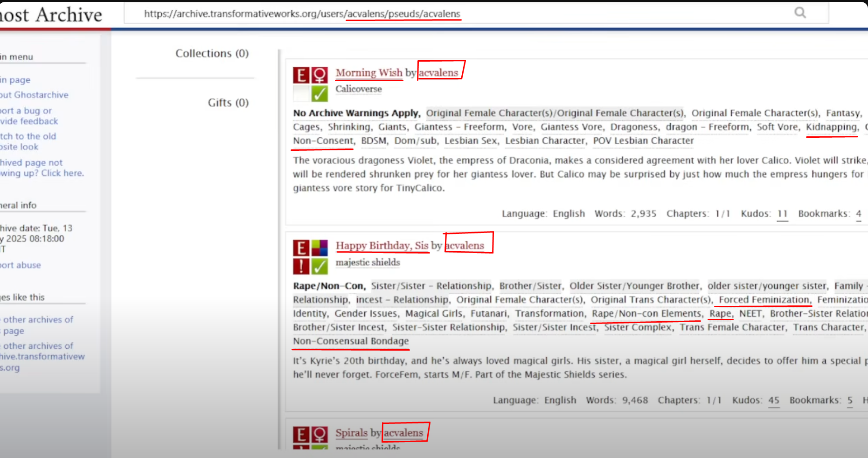Click the Futanari tag

(x=489, y=314)
